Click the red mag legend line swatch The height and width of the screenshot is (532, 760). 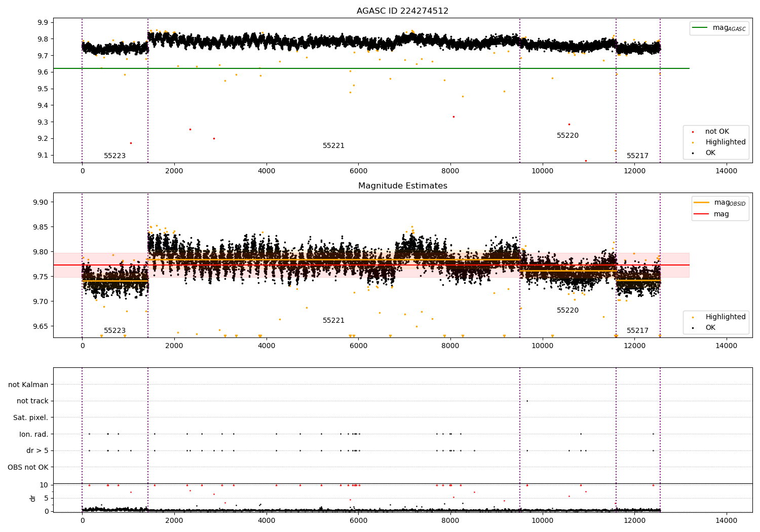point(701,214)
